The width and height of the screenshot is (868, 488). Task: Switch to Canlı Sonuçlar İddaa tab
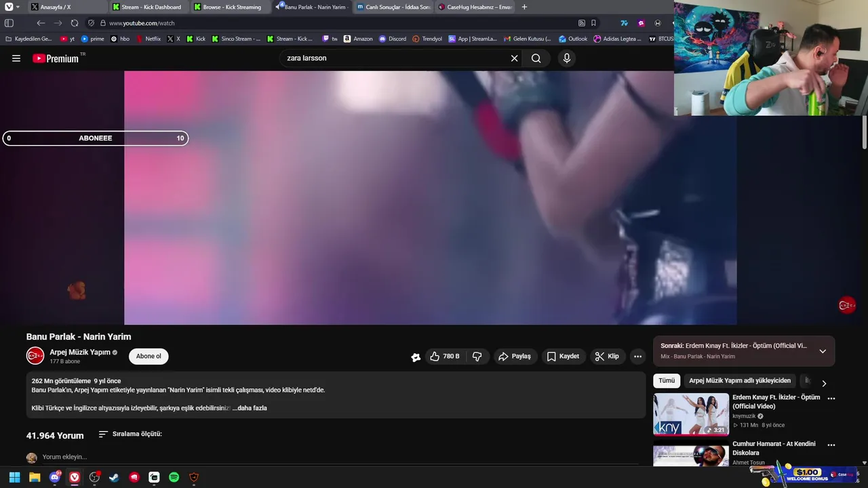(x=393, y=7)
